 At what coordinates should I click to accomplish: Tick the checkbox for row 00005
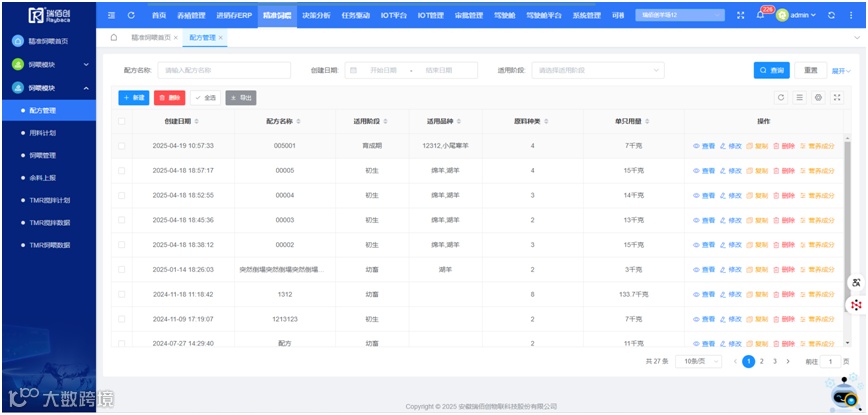tap(122, 171)
